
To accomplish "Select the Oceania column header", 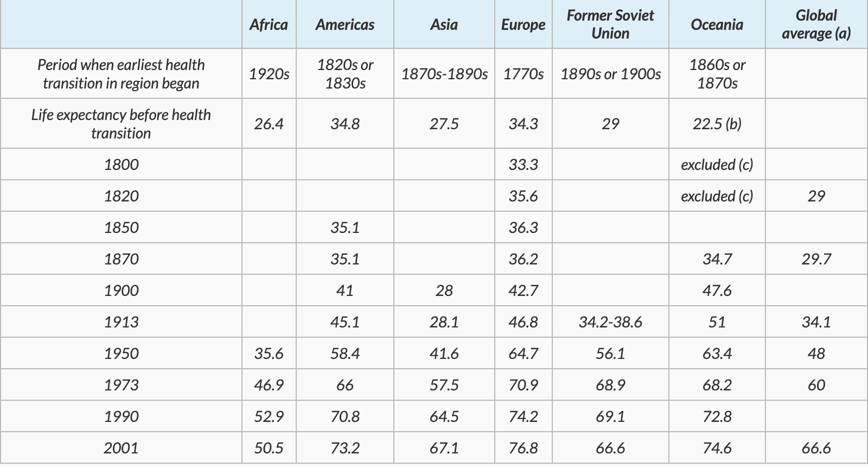I will click(717, 25).
